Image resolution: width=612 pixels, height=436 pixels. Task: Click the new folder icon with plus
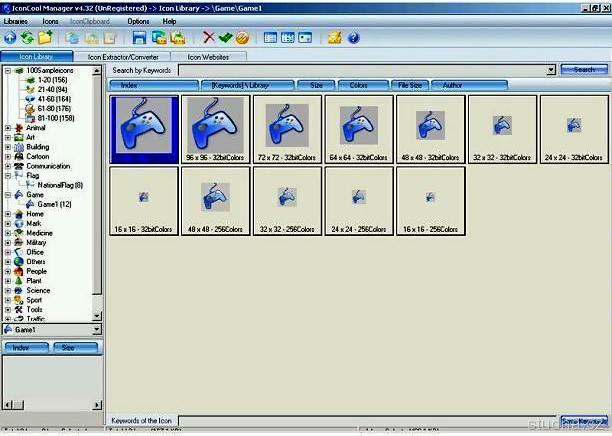[x=45, y=38]
